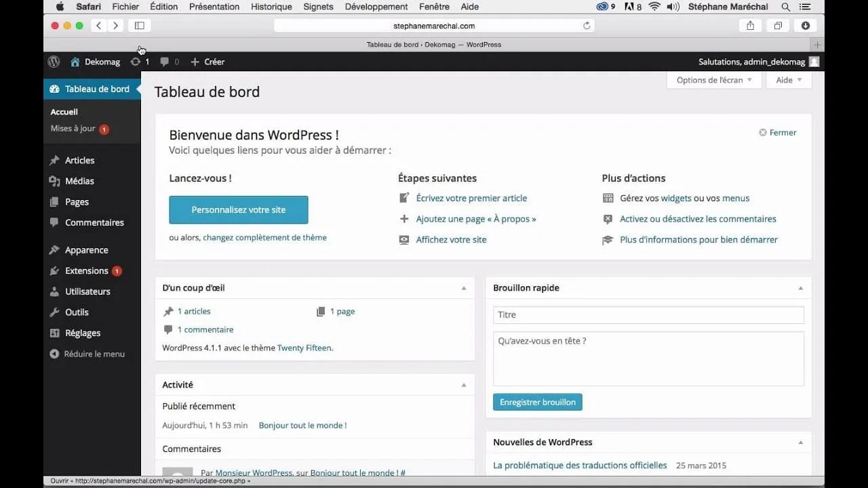Click the Réduire le menu arrow icon
The height and width of the screenshot is (488, 868).
point(54,354)
